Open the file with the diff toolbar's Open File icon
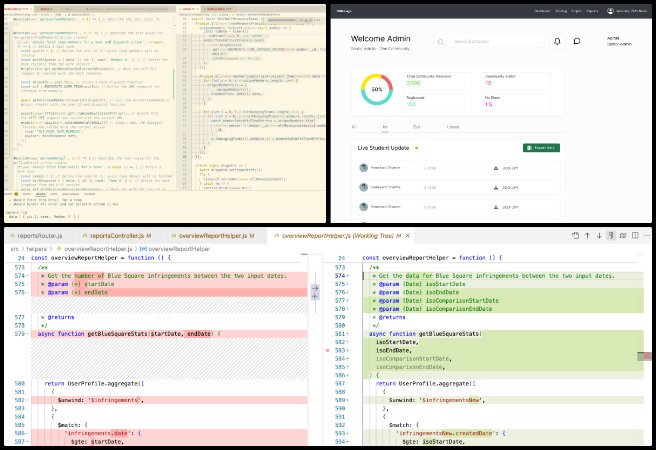The image size is (656, 450). click(575, 235)
